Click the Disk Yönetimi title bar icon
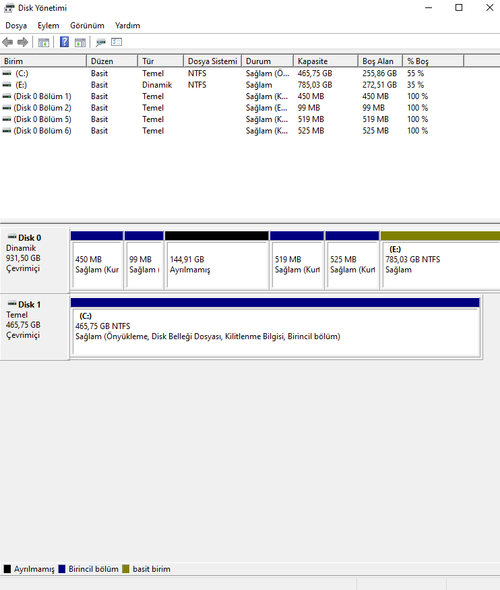This screenshot has width=500, height=590. tap(9, 8)
